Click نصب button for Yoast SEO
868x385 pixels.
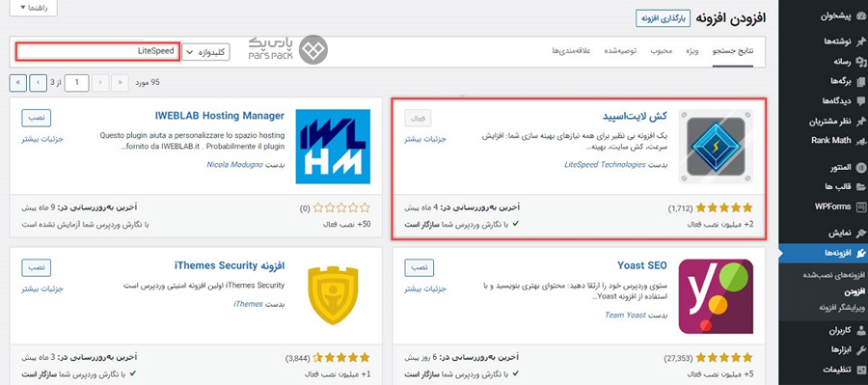point(420,267)
